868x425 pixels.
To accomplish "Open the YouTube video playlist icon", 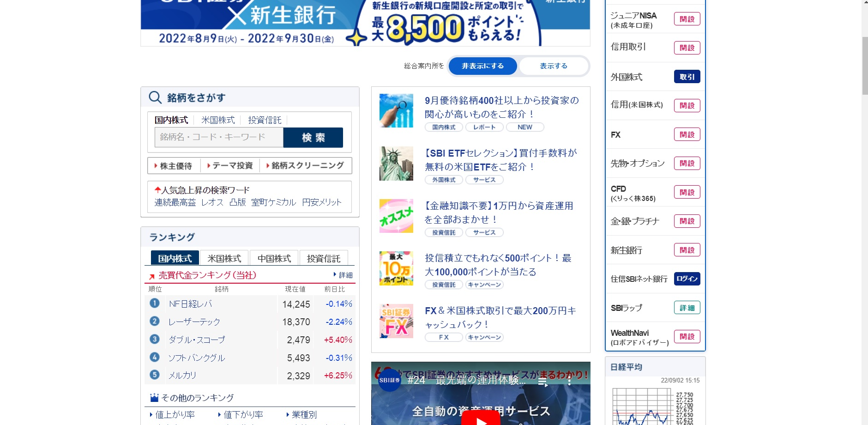I will (543, 382).
